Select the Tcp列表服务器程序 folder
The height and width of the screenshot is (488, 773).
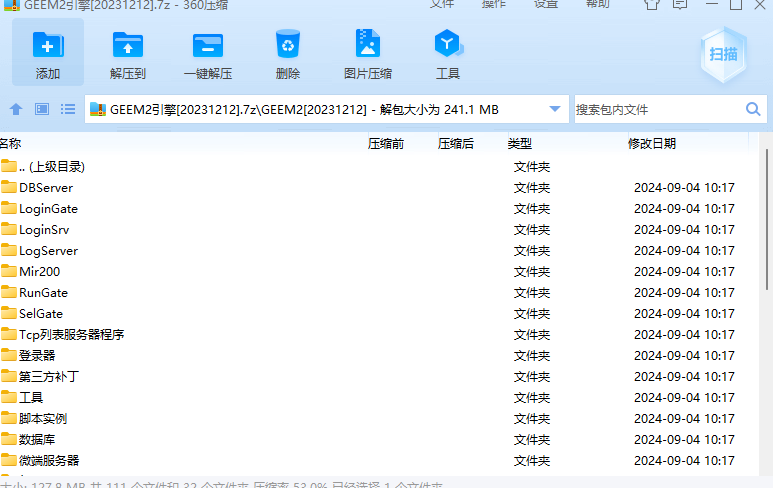[380, 335]
